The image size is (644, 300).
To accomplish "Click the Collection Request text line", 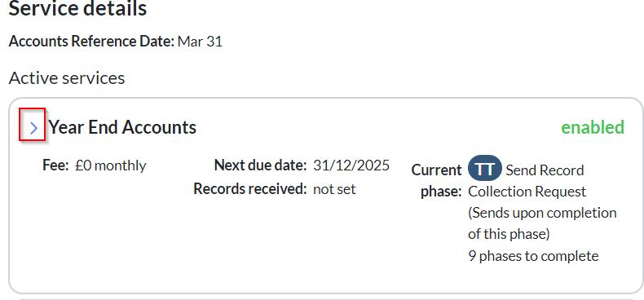I will point(527,192).
